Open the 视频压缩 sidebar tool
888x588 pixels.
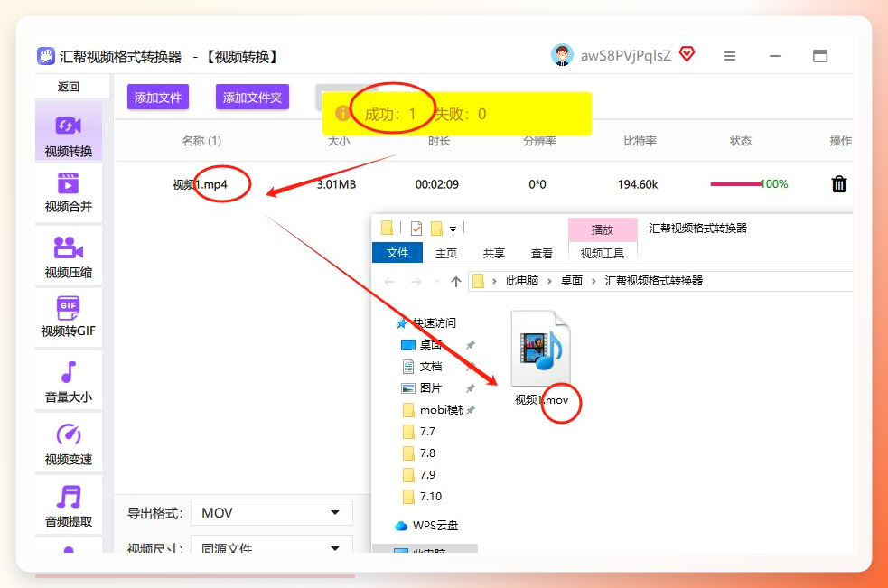click(69, 257)
